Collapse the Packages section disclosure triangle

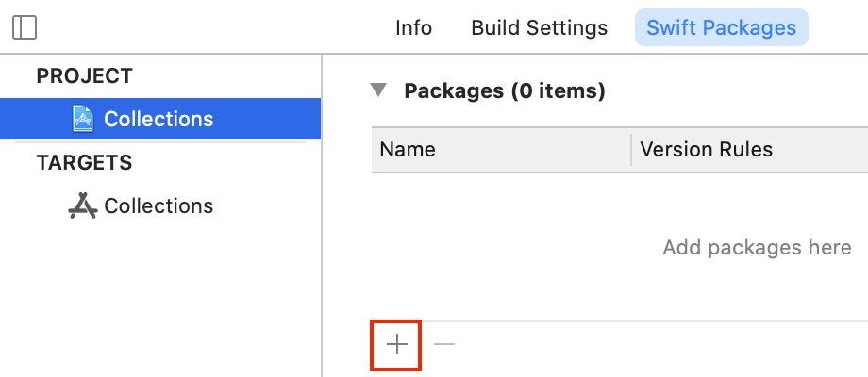click(x=379, y=90)
